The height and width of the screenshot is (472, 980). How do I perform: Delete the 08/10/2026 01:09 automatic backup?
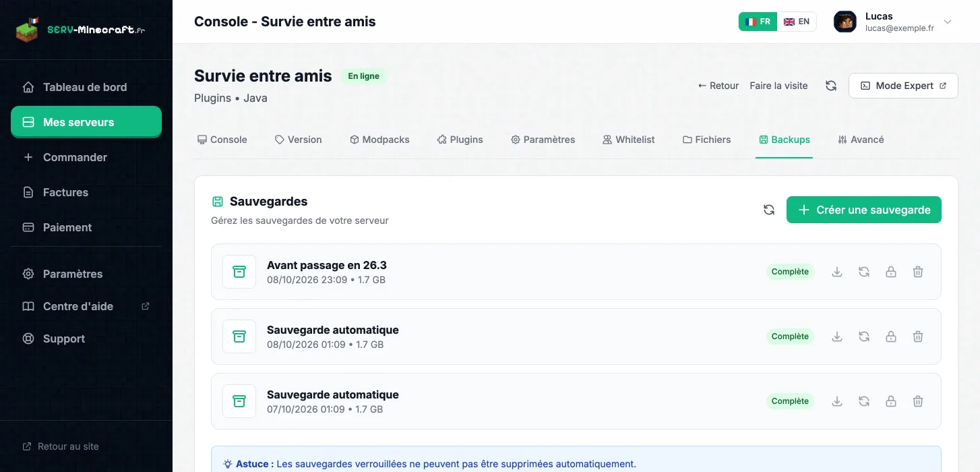tap(918, 336)
